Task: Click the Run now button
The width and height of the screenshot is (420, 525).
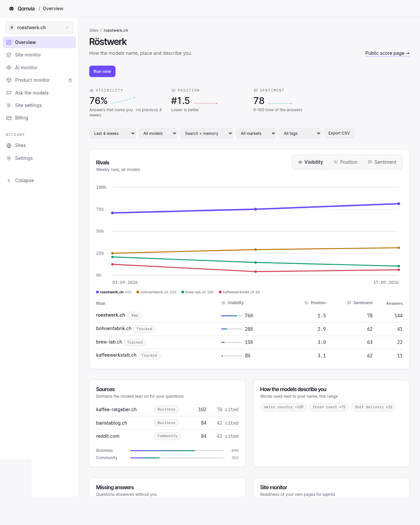Action: tap(102, 72)
